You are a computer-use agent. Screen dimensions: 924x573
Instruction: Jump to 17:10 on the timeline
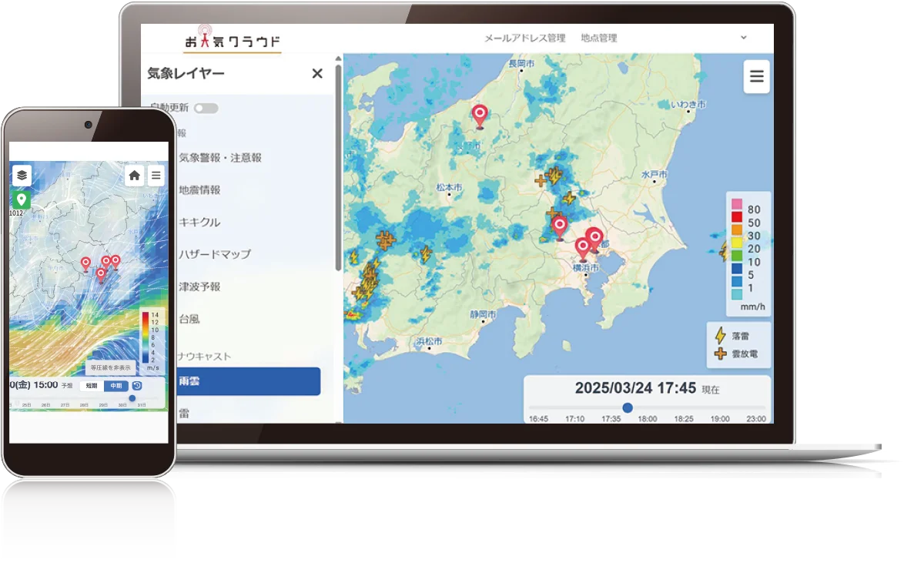pos(574,419)
